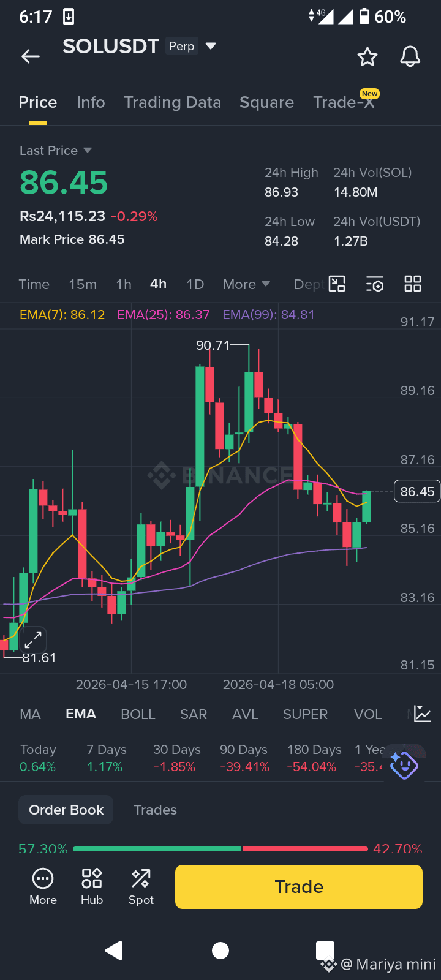441x980 pixels.
Task: Open the four-square grid tools icon
Action: pyautogui.click(x=413, y=284)
